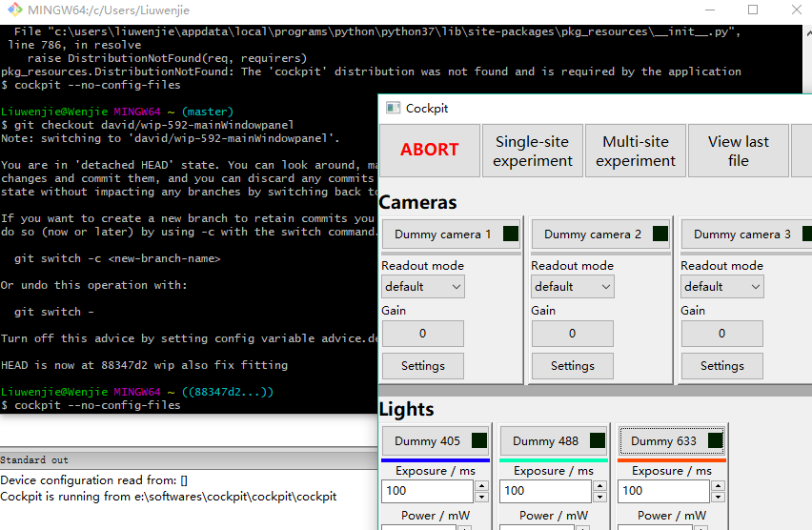Click the Standard out panel header
812x530 pixels.
pyautogui.click(x=189, y=460)
